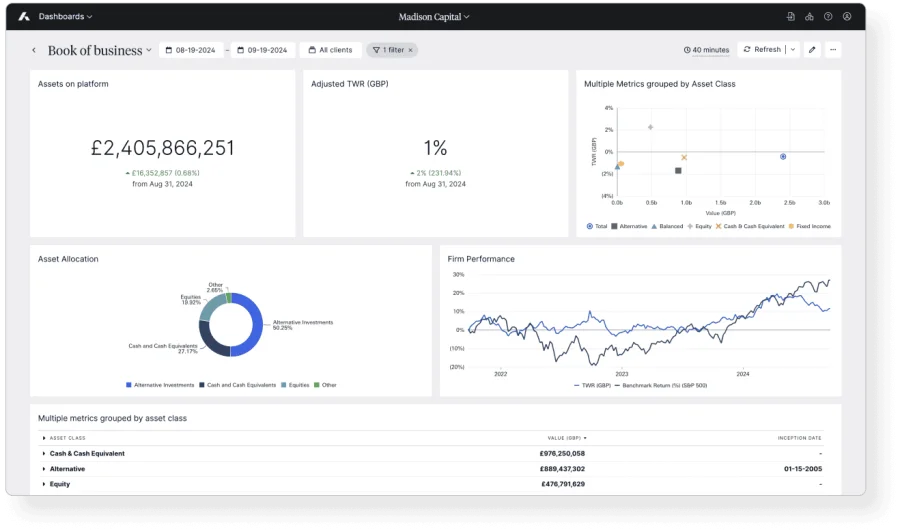Open the help question mark icon

[828, 17]
